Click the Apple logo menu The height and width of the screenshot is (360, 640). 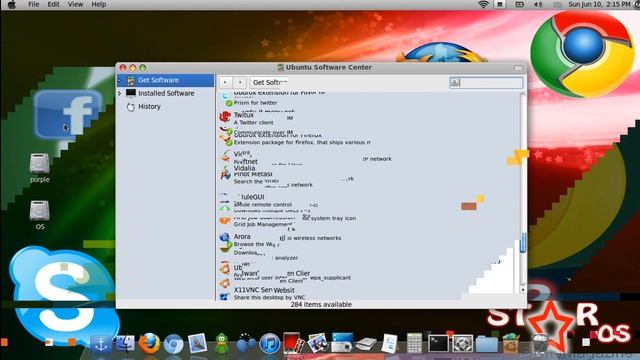tap(11, 4)
